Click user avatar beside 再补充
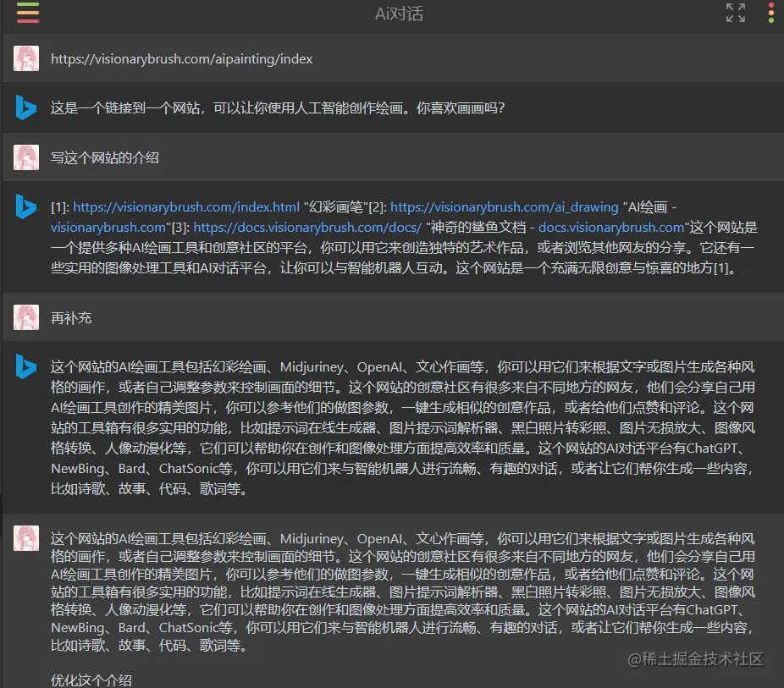 point(26,317)
